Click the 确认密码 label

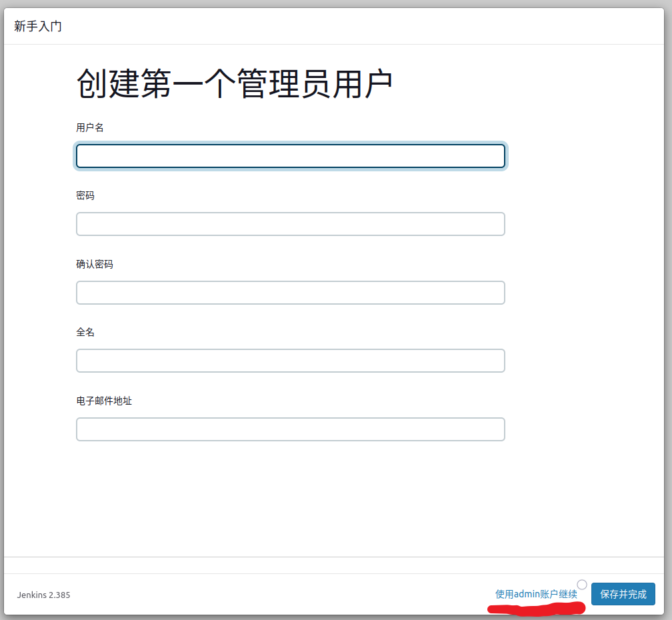coord(95,265)
